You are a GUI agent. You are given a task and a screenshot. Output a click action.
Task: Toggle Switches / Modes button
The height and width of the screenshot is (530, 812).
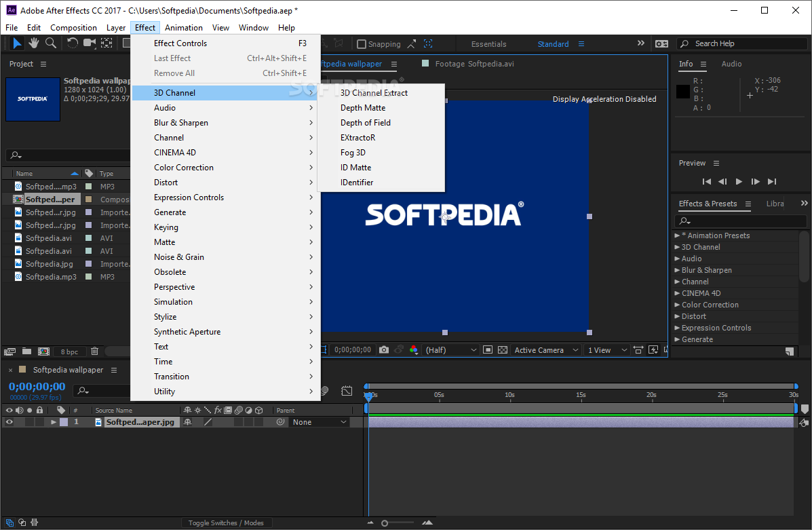point(226,523)
